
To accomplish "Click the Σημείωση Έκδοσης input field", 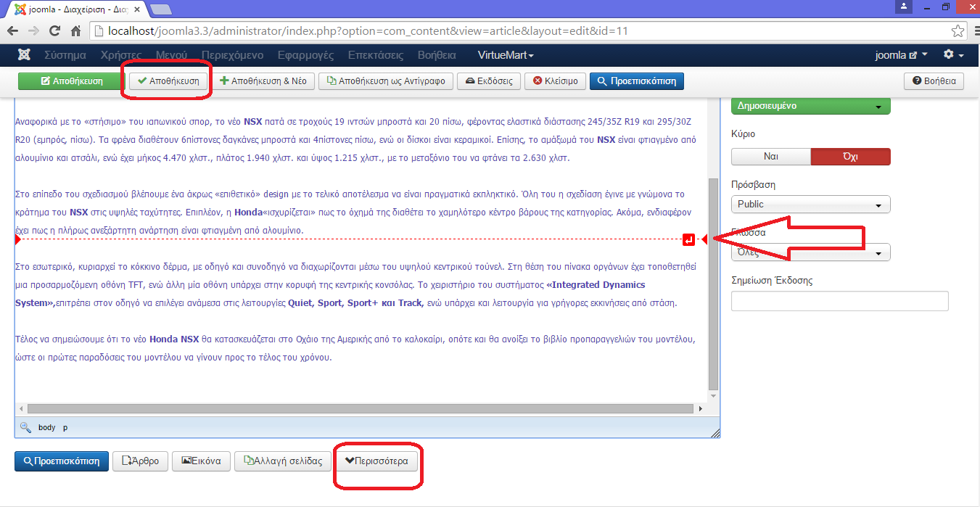I will click(x=840, y=301).
